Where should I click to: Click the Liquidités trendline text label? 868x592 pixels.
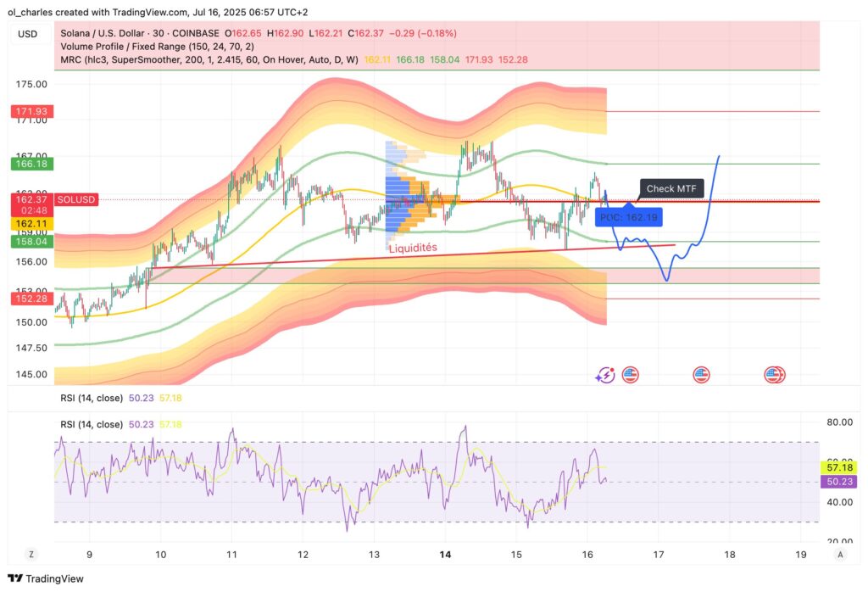click(x=413, y=249)
